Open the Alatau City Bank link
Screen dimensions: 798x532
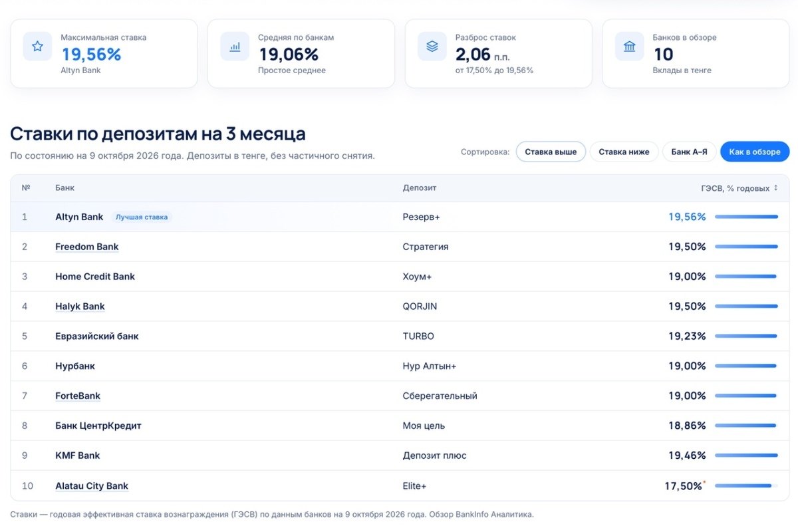[92, 486]
